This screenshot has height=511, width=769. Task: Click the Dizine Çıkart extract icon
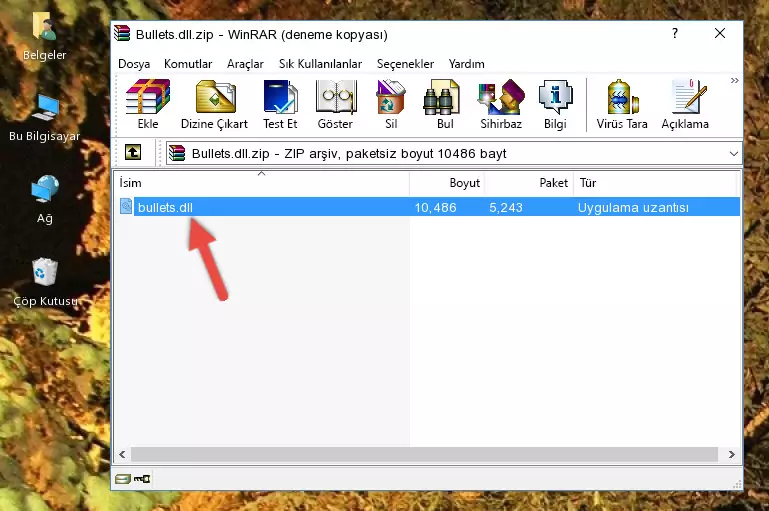(x=214, y=104)
